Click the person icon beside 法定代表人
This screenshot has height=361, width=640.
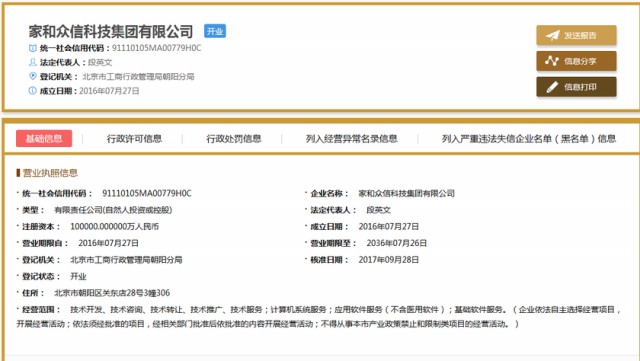(x=33, y=62)
